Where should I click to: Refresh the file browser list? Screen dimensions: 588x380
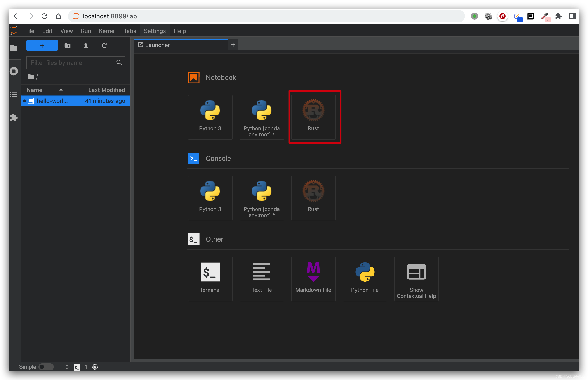tap(104, 46)
